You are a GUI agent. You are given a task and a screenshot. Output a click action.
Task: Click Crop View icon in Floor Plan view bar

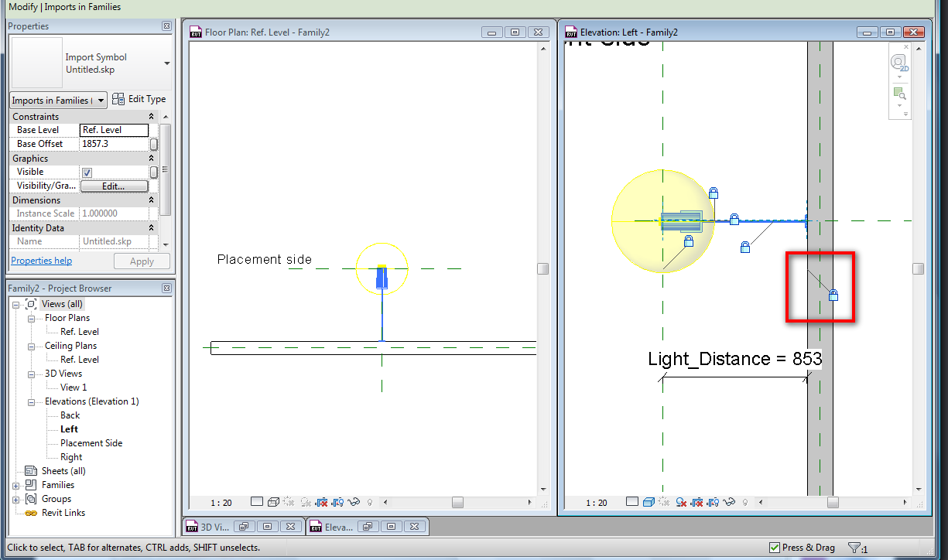click(x=322, y=502)
